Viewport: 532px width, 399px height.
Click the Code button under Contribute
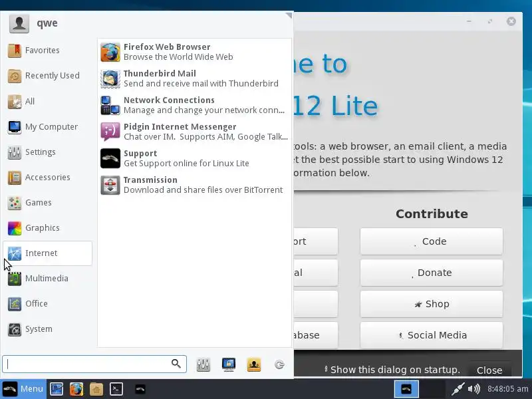431,241
